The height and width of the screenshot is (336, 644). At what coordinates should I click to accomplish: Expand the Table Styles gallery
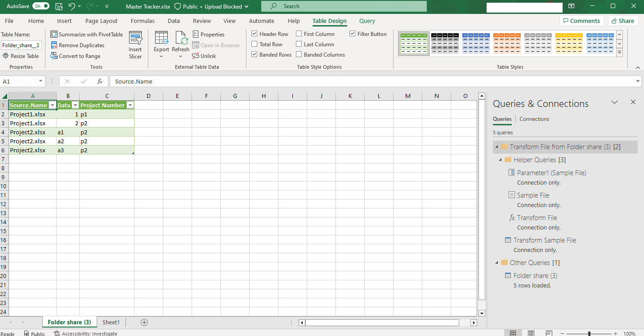coord(619,53)
